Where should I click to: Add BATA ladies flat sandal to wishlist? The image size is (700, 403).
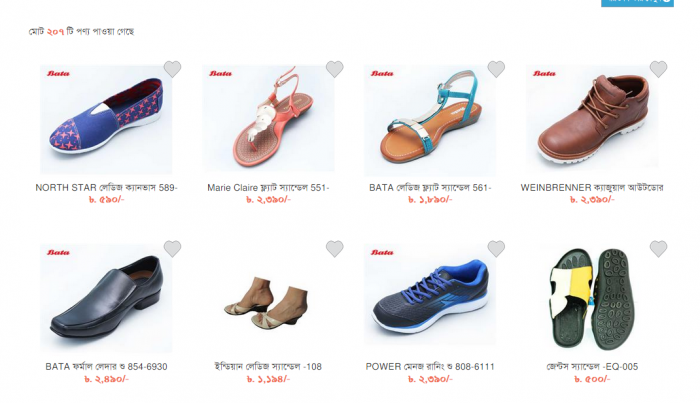(x=496, y=69)
